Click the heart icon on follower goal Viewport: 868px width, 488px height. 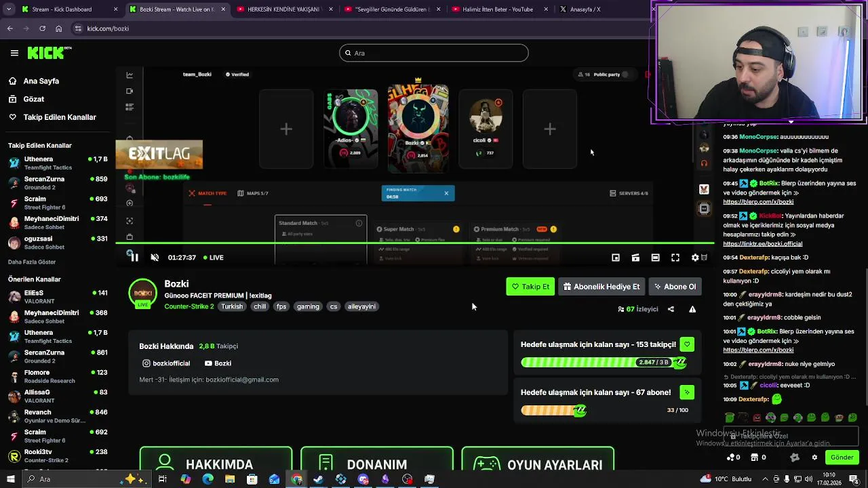pyautogui.click(x=687, y=344)
